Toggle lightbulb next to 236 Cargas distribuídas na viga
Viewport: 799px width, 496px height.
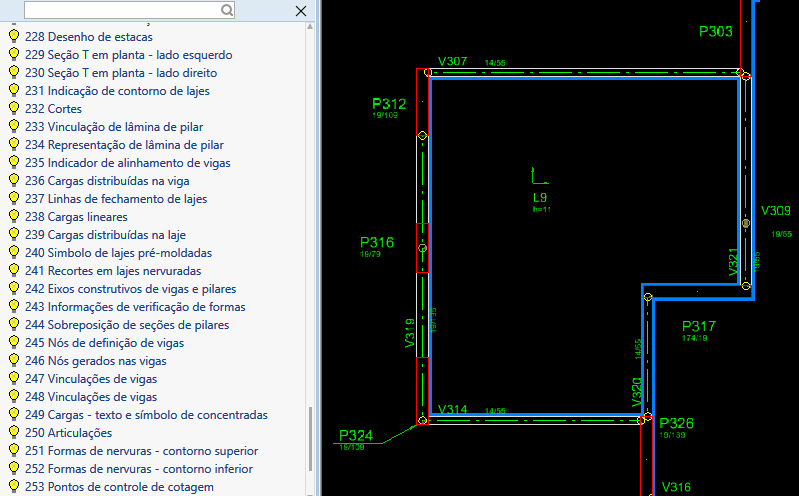tap(14, 181)
